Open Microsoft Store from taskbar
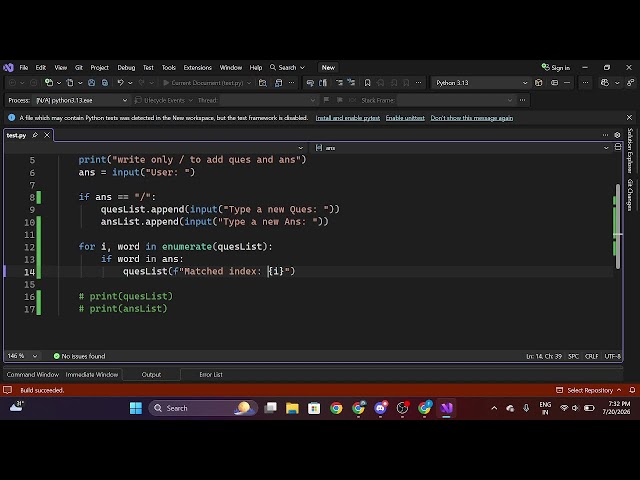Screen dimensions: 640x480 [314, 408]
